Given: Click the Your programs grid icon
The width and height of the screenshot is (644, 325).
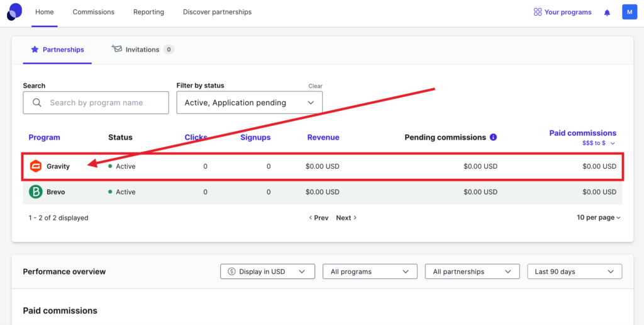Looking at the screenshot, I should [537, 12].
